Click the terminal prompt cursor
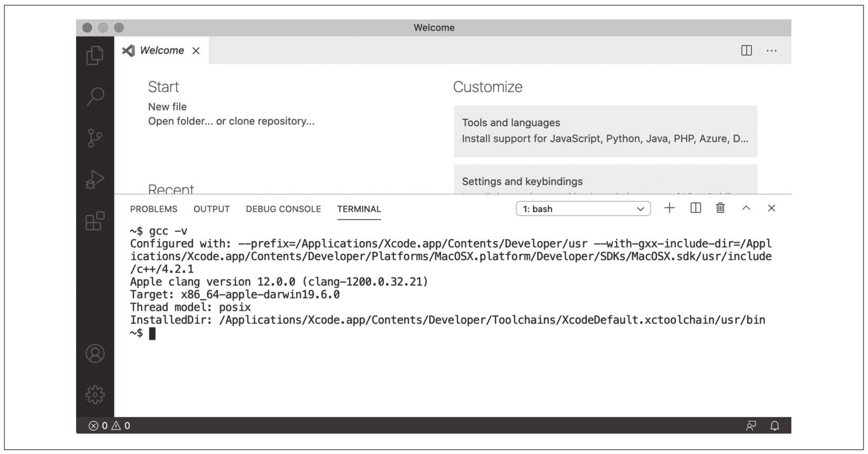The height and width of the screenshot is (454, 868). [x=152, y=333]
